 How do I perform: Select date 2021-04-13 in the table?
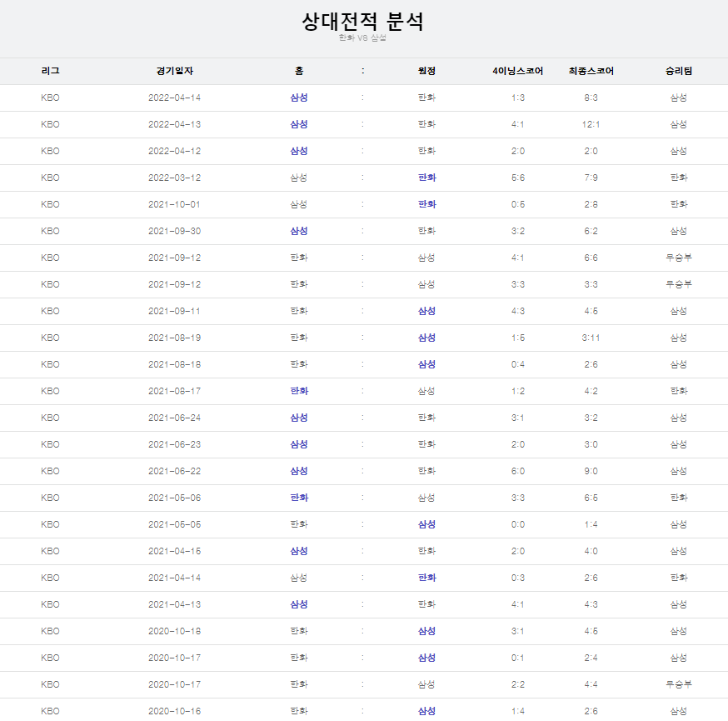pos(175,604)
